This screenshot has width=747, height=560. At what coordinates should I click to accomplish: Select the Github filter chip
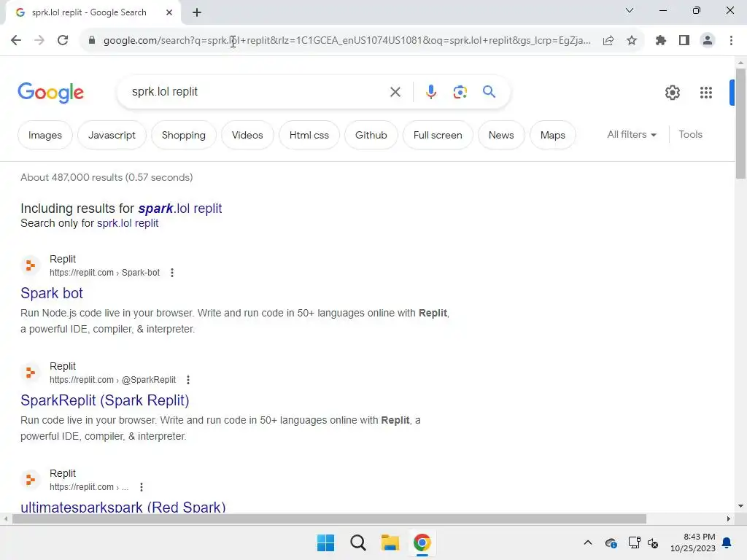click(371, 135)
